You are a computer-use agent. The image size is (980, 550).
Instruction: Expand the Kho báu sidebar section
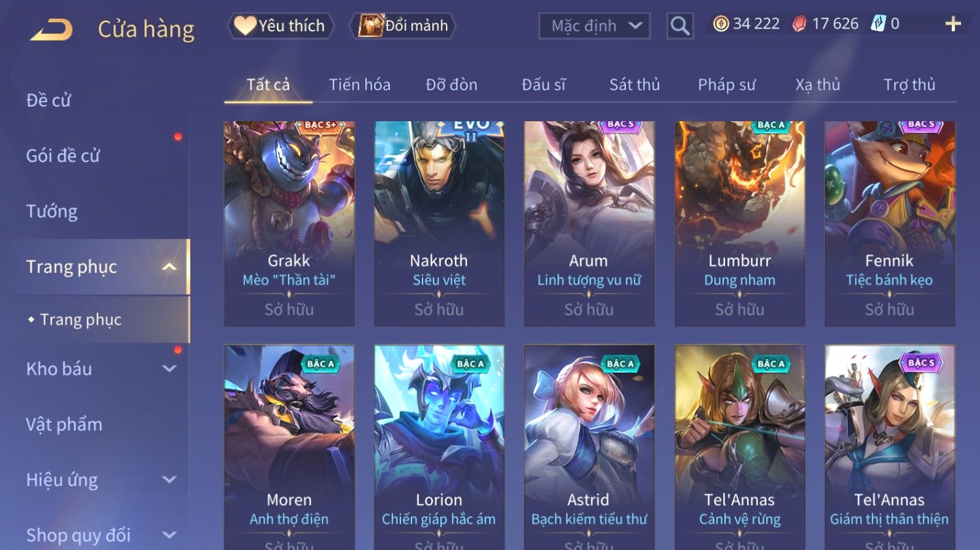(169, 369)
